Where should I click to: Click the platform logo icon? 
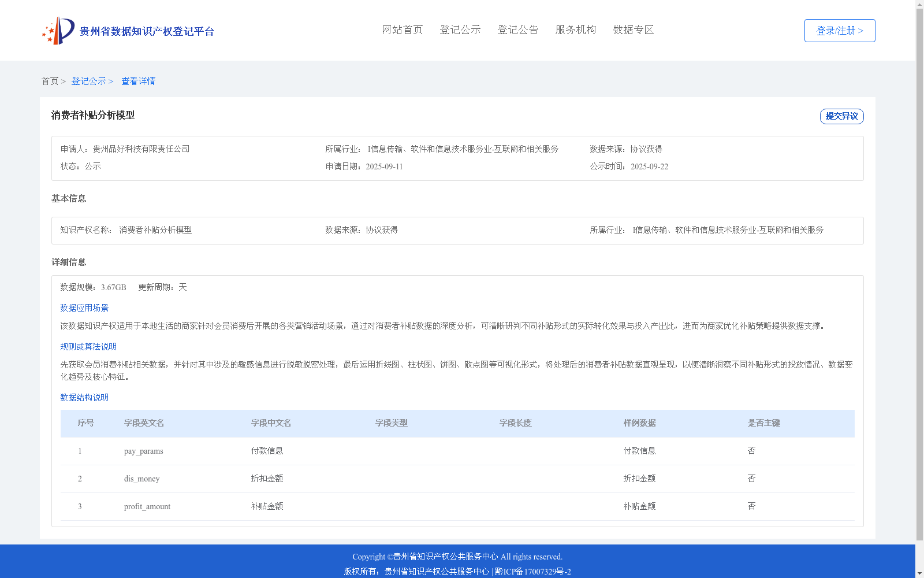pos(58,31)
